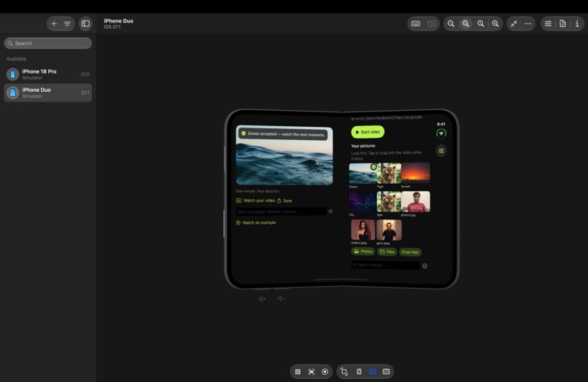Toggle the sidebar panel visibility

click(x=85, y=23)
